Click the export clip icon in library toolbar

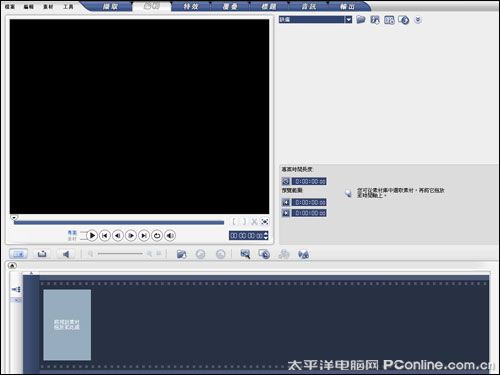point(404,20)
